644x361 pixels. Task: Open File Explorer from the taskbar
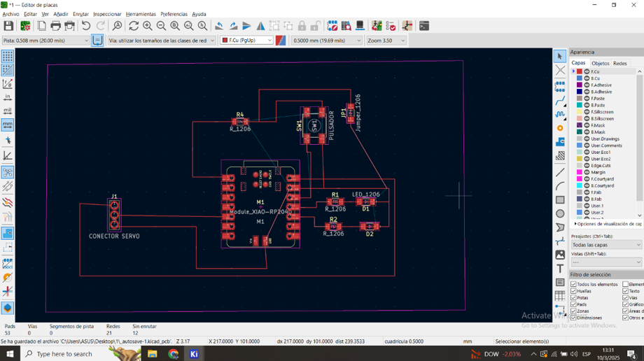coord(153,353)
